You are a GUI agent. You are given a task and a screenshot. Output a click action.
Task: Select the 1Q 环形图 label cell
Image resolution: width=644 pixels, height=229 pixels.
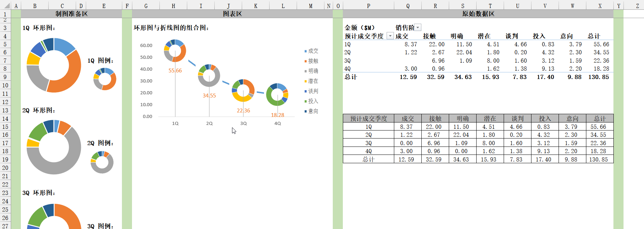tap(39, 28)
